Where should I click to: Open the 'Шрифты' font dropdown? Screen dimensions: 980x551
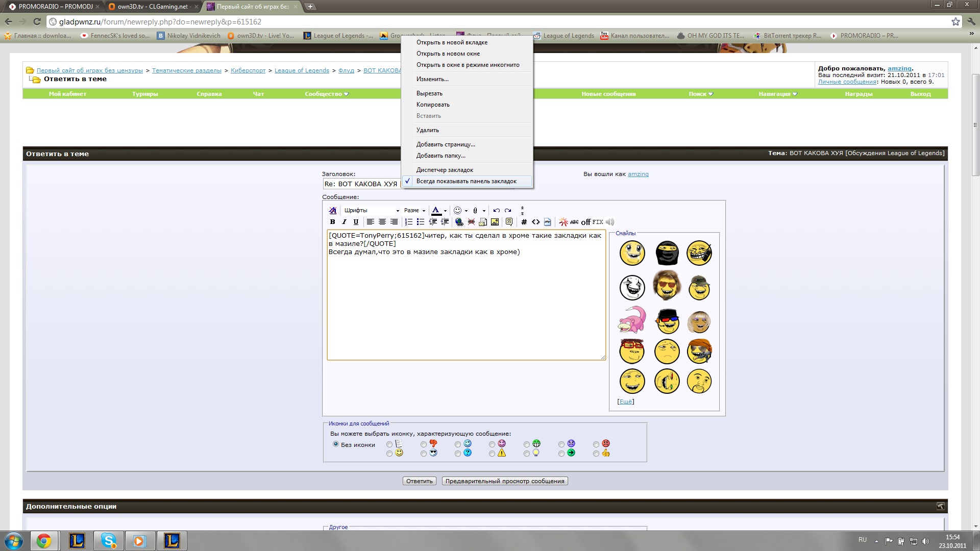tap(371, 210)
